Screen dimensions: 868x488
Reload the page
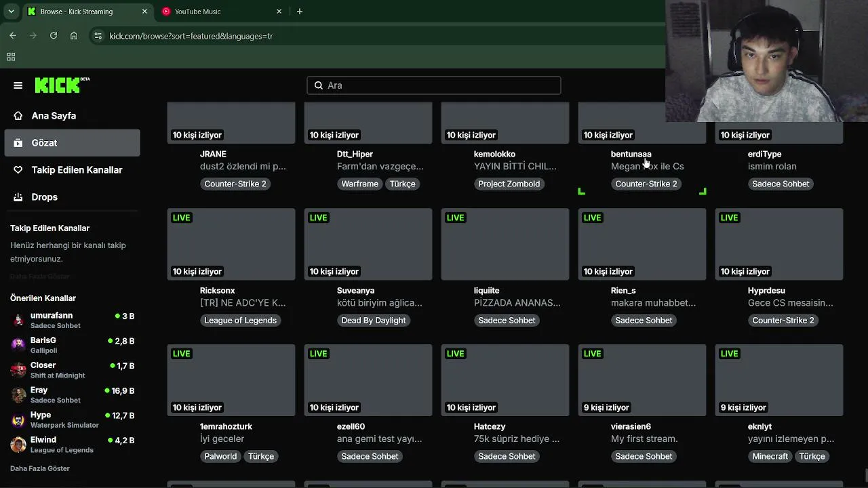[x=54, y=36]
